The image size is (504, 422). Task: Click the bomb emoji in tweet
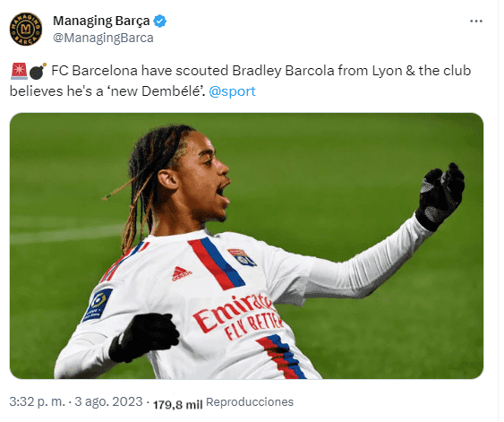pyautogui.click(x=38, y=71)
